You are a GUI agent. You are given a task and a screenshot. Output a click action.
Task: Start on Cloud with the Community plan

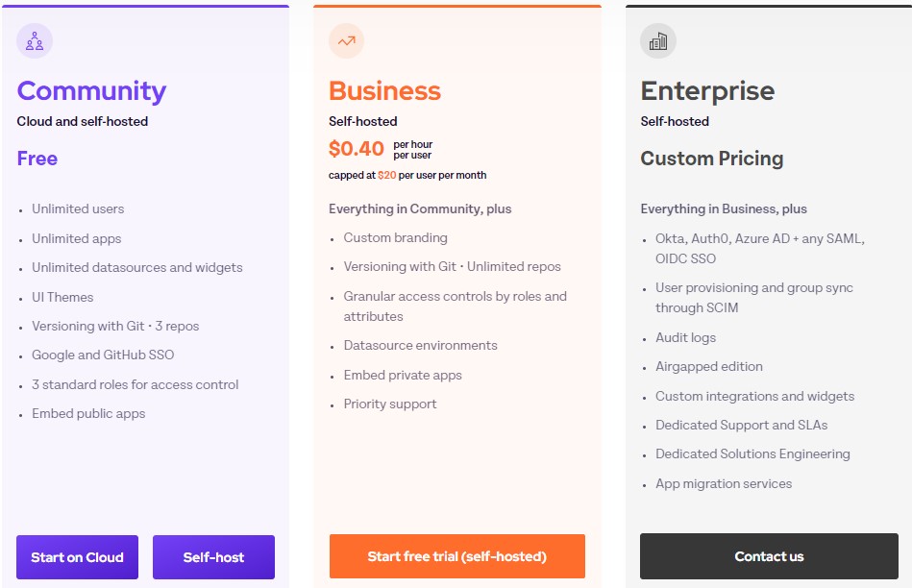point(77,557)
